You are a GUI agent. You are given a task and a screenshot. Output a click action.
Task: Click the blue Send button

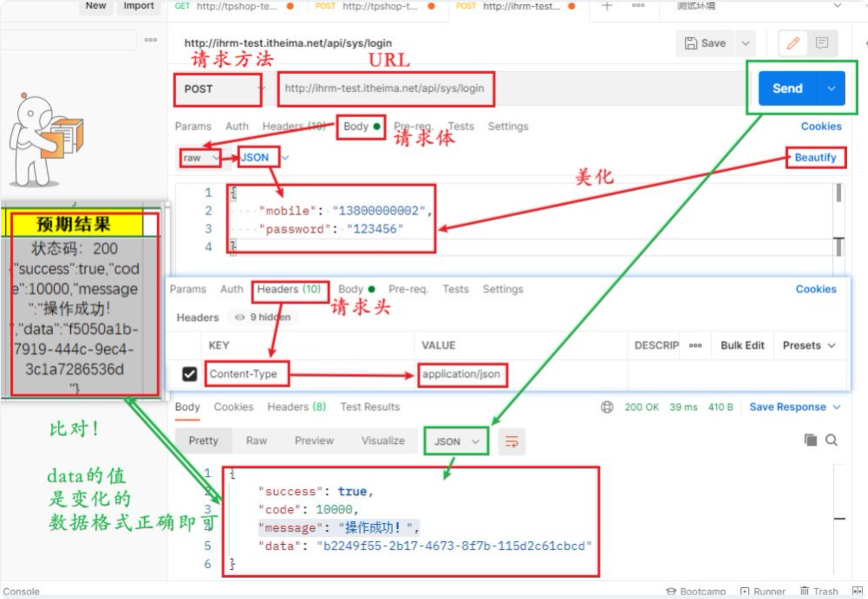[787, 89]
